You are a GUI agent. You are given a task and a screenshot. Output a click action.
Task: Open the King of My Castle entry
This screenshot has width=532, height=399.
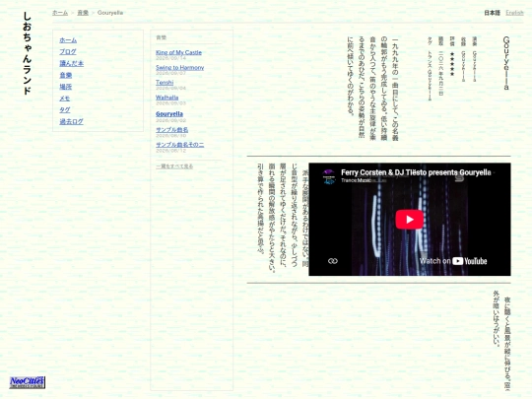(x=178, y=52)
